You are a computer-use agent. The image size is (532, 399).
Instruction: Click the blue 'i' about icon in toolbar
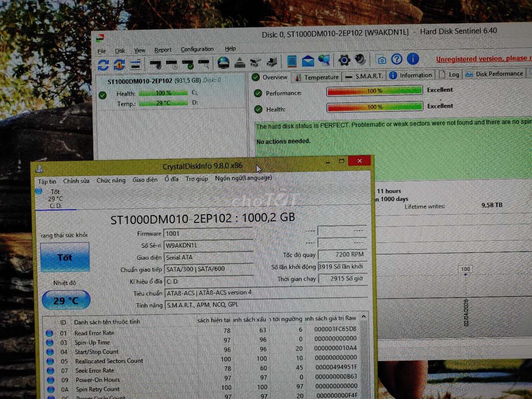413,59
